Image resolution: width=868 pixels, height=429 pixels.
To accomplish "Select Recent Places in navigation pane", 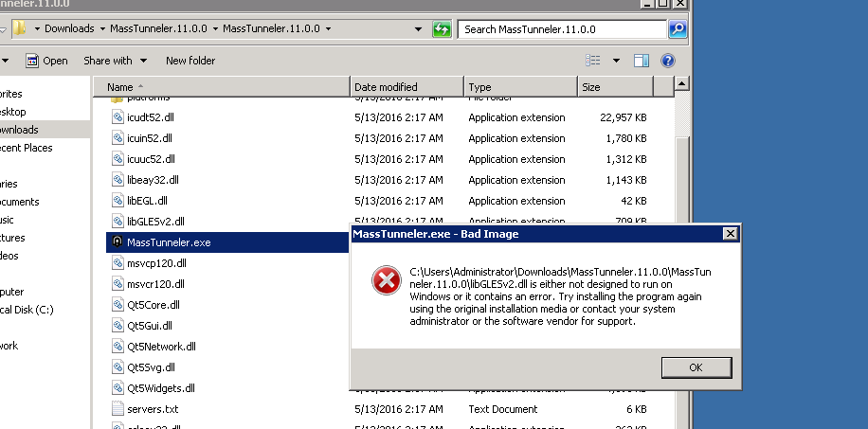I will click(26, 148).
